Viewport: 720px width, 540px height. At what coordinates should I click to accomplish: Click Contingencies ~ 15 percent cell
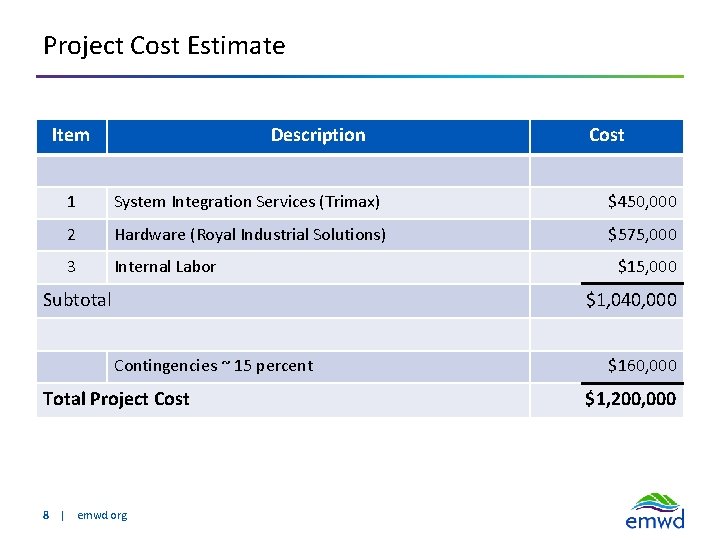pos(318,366)
